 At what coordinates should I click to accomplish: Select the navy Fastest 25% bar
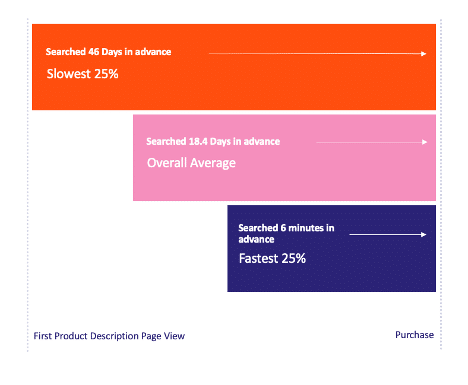331,248
